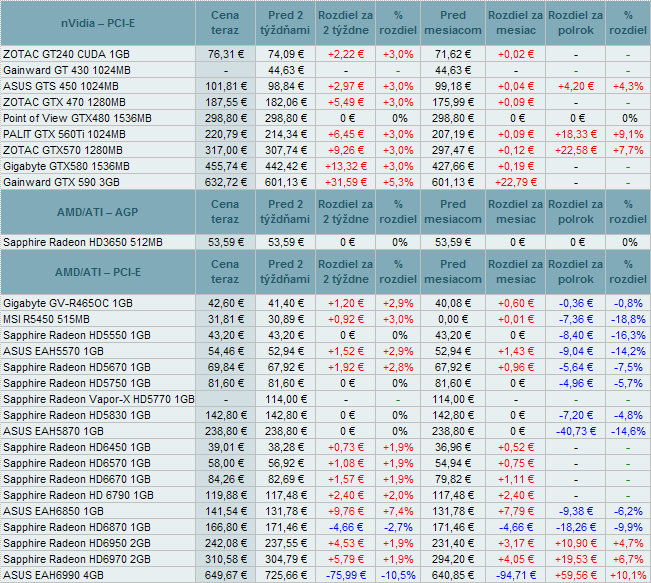
Task: Select Sapphire Radeon HD6570 1GB name
Action: pyautogui.click(x=77, y=463)
